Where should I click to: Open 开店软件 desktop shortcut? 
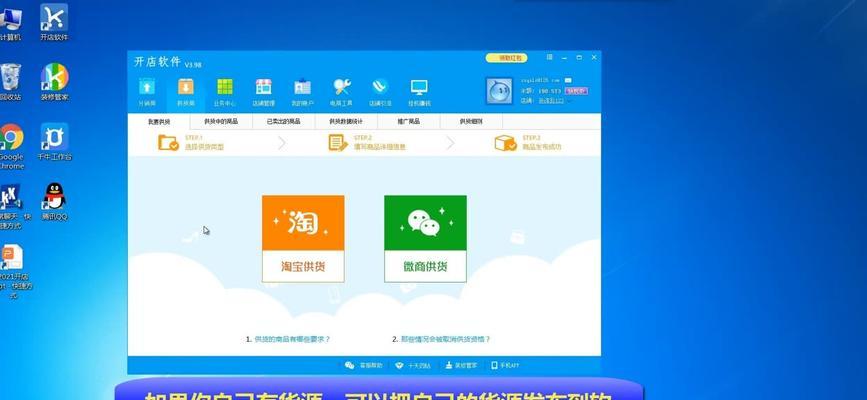pos(54,22)
